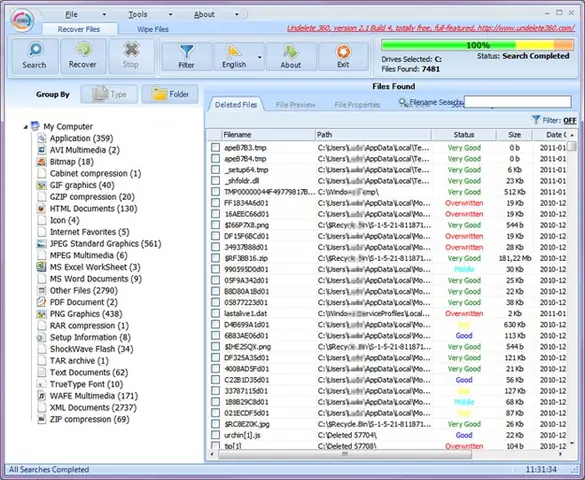Image resolution: width=585 pixels, height=480 pixels.
Task: Switch to the Wipe Files tab
Action: 153,29
